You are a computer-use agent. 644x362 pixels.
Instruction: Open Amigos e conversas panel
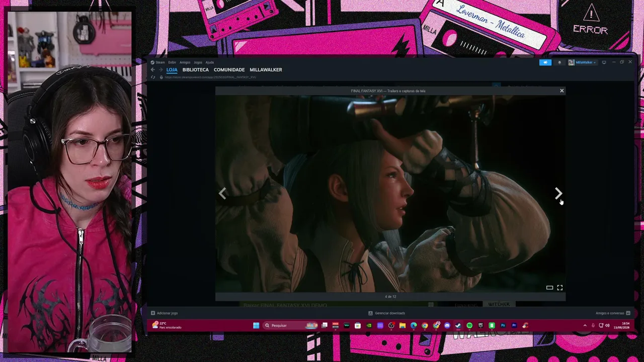tap(613, 313)
